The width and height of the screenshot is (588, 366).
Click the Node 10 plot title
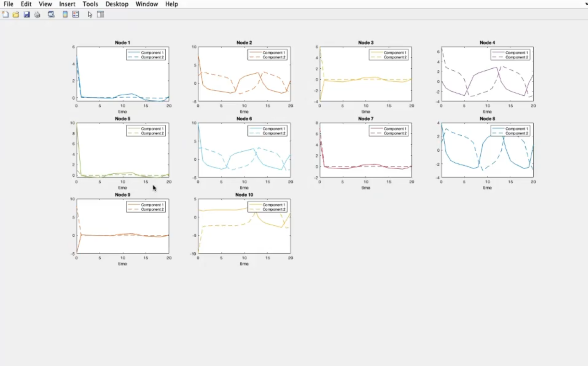tap(244, 195)
